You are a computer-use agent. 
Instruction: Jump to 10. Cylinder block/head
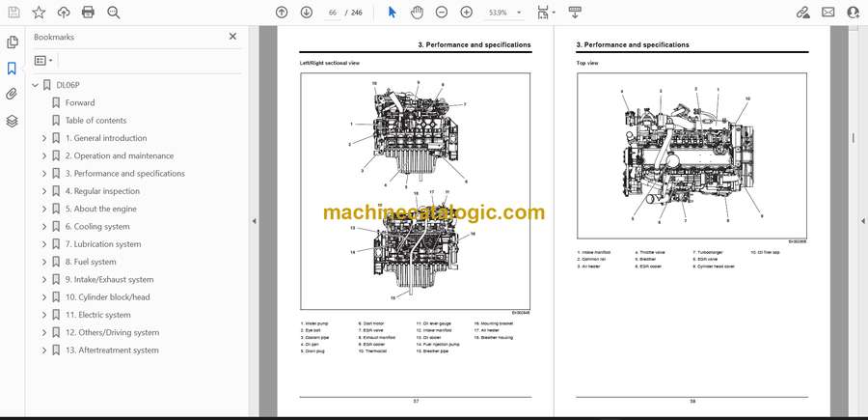(x=107, y=297)
